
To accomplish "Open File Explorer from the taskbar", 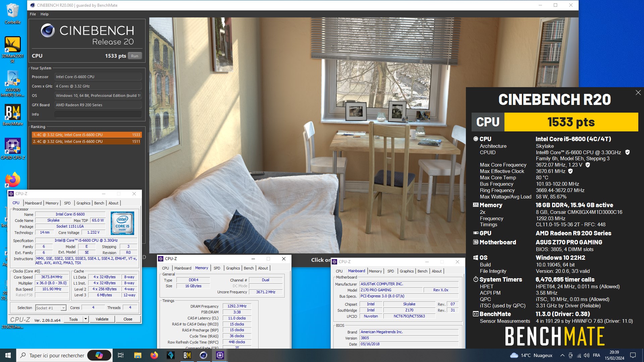I will click(x=138, y=355).
